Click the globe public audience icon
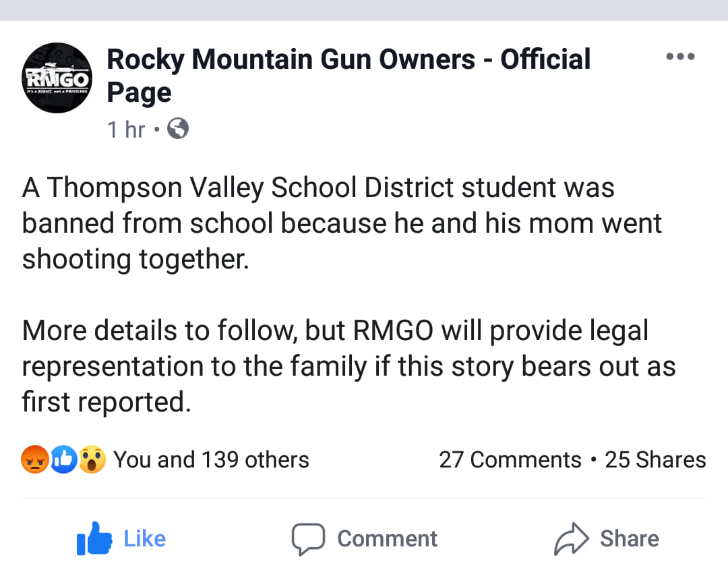728x568 pixels. [x=178, y=129]
